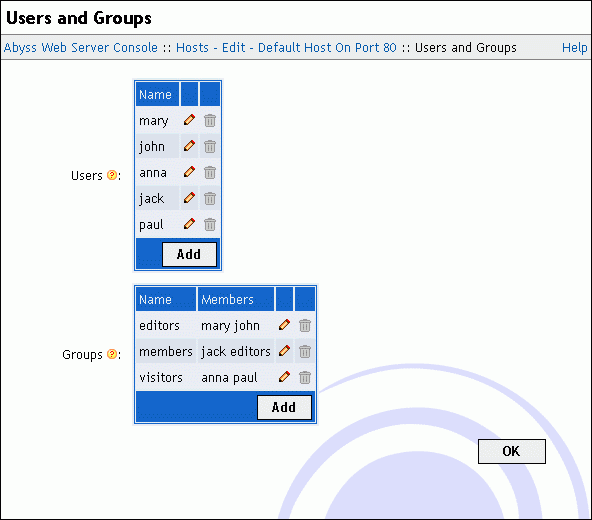Screen dimensions: 592x520
Task: Open Edit - Default Host On Port 80 link
Action: [309, 48]
